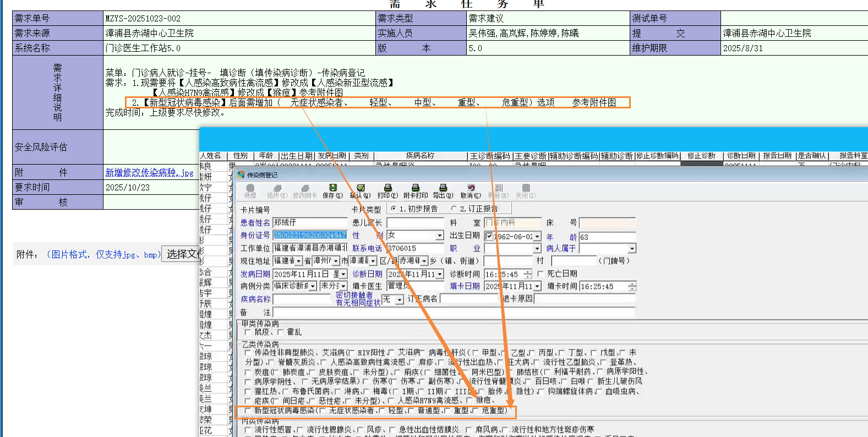Open the 省 dropdown showing 福建省
The width and height of the screenshot is (868, 437).
299,261
